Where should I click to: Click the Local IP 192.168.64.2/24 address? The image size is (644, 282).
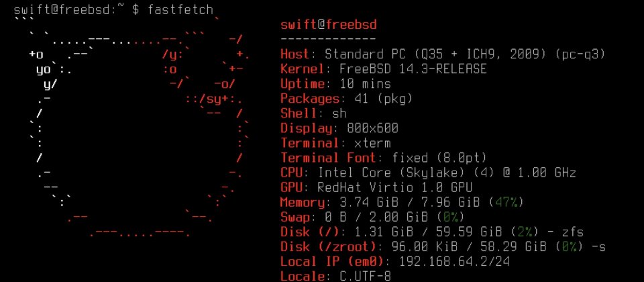[454, 261]
